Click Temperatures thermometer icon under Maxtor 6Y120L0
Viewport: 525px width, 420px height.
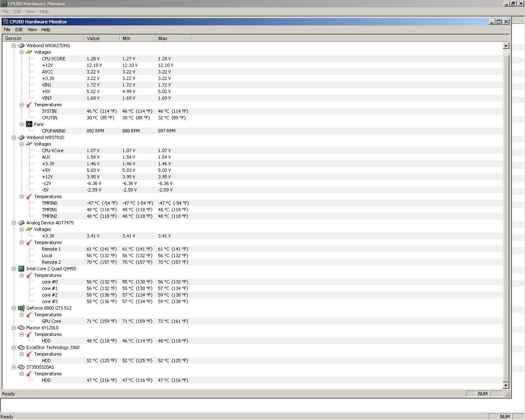(x=29, y=334)
